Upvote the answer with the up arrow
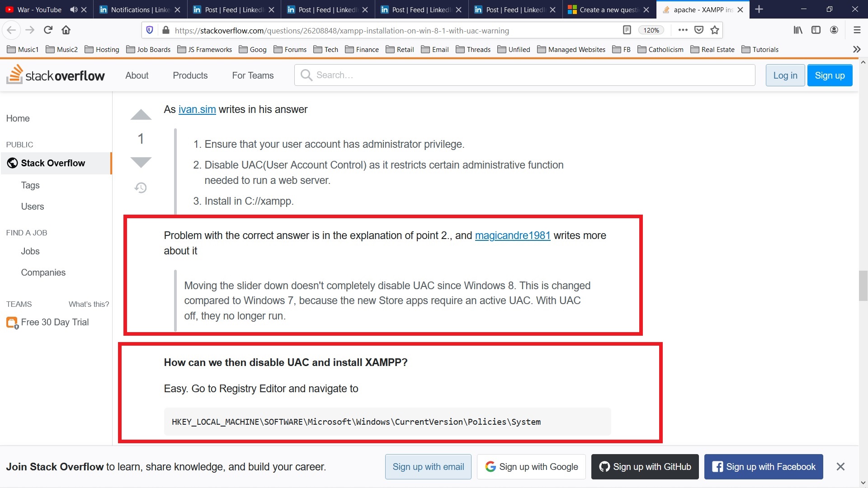 [x=141, y=115]
